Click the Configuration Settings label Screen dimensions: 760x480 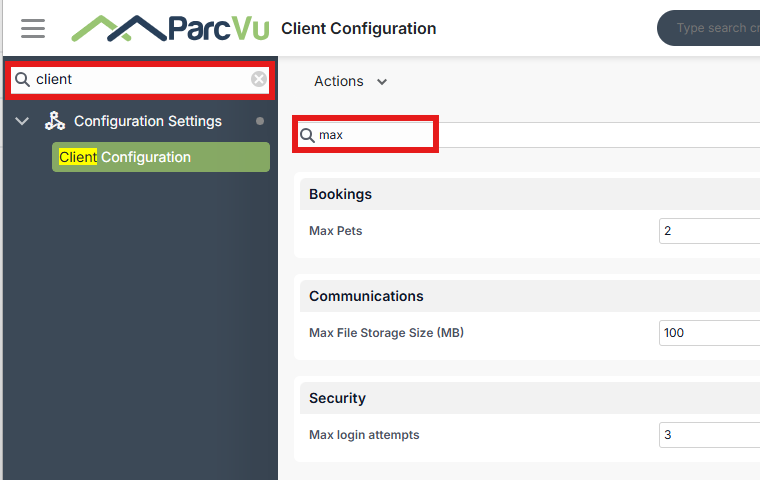click(148, 121)
